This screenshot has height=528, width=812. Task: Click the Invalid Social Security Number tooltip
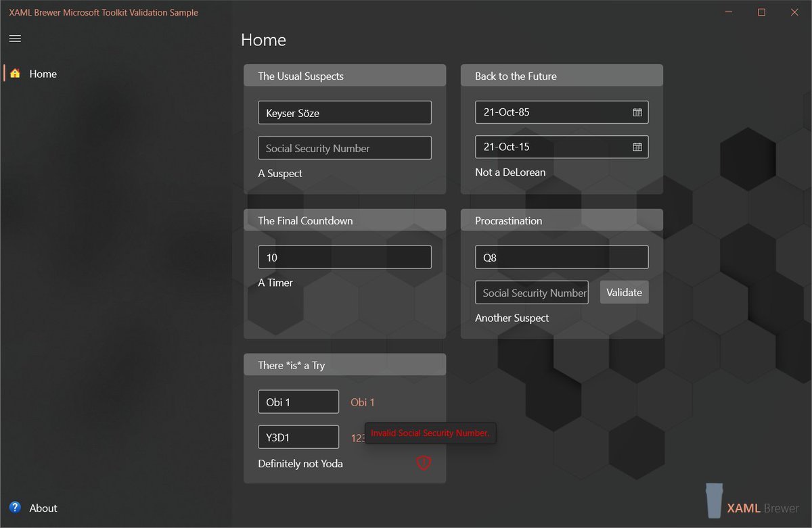(x=430, y=433)
